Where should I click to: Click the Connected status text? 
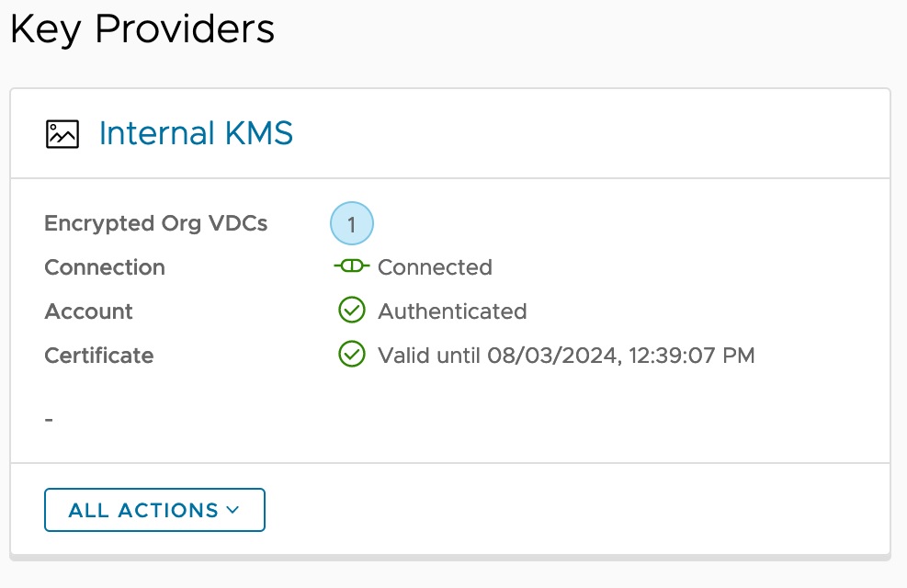(435, 267)
